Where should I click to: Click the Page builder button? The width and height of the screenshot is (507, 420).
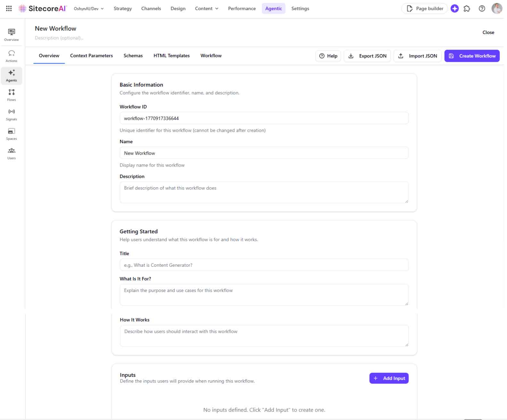[x=425, y=9]
